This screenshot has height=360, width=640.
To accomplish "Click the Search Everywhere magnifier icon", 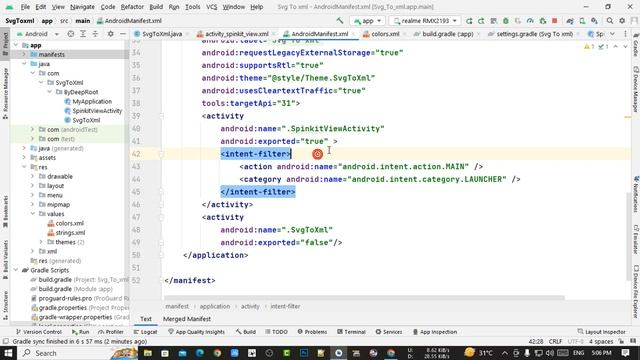I will point(609,21).
